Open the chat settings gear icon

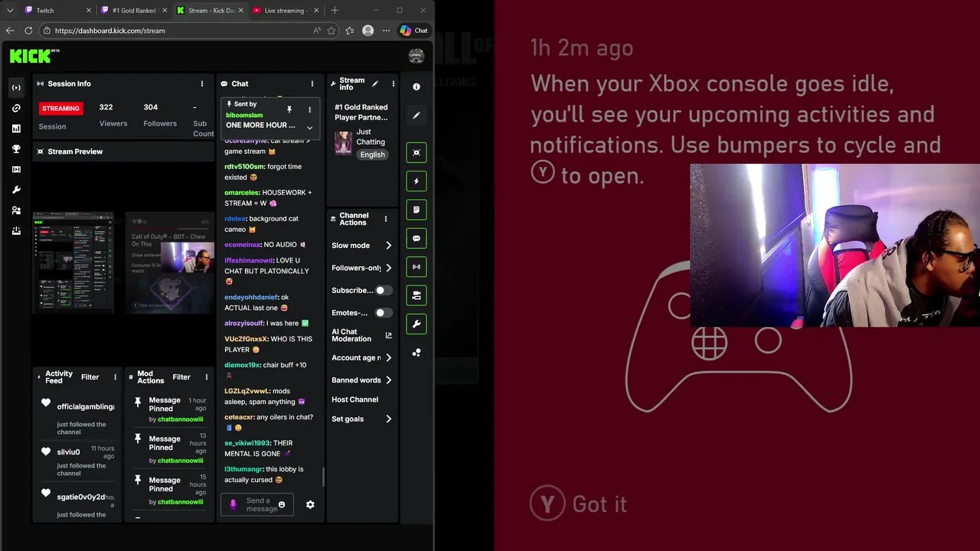(310, 505)
